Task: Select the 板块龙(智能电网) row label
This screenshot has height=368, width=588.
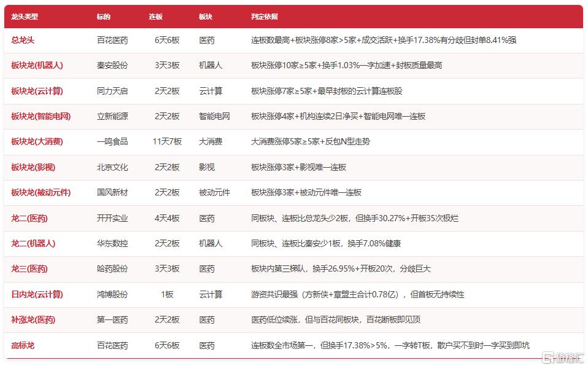Action: pyautogui.click(x=41, y=116)
